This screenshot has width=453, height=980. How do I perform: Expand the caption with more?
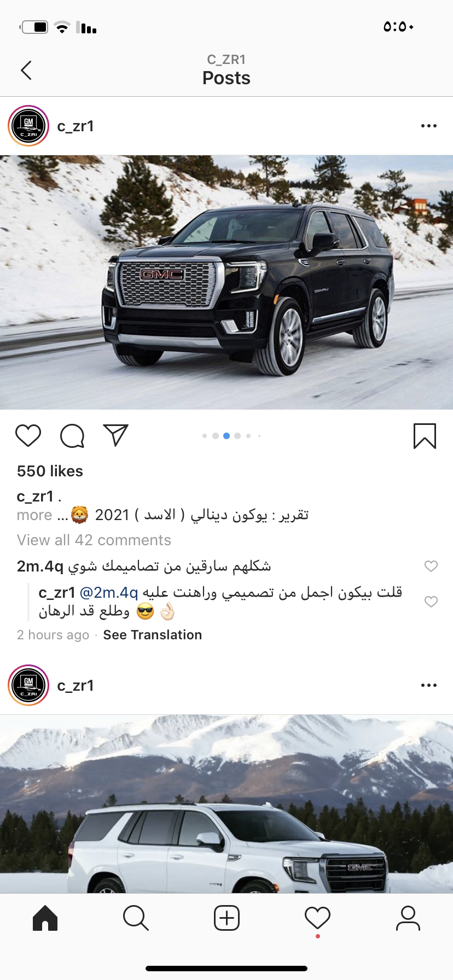[34, 515]
